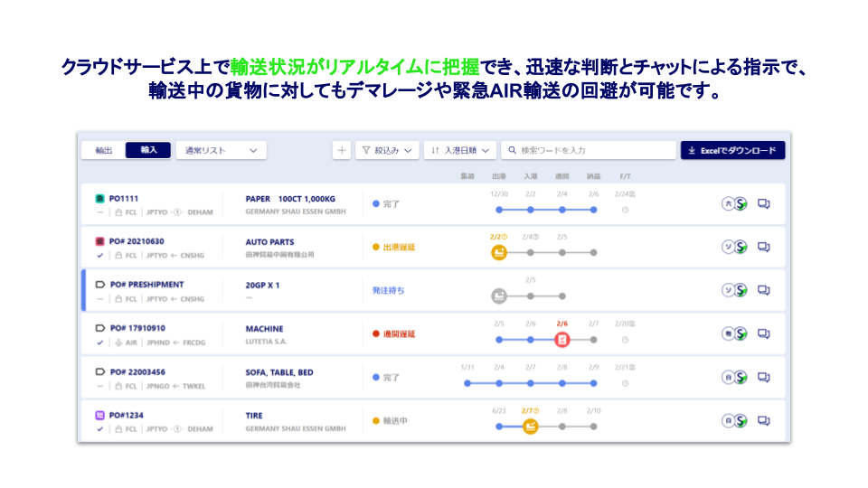Focus the 検索ワードを入力 search field
The image size is (868, 488).
coord(589,151)
